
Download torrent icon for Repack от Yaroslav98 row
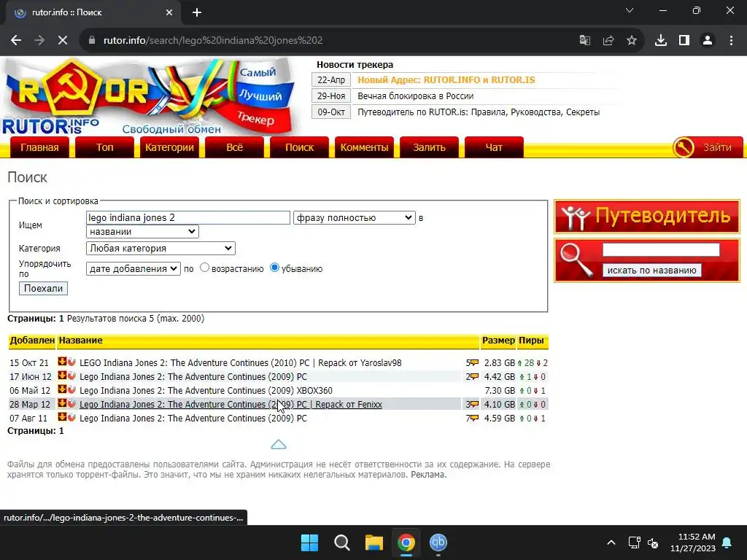[x=62, y=362]
